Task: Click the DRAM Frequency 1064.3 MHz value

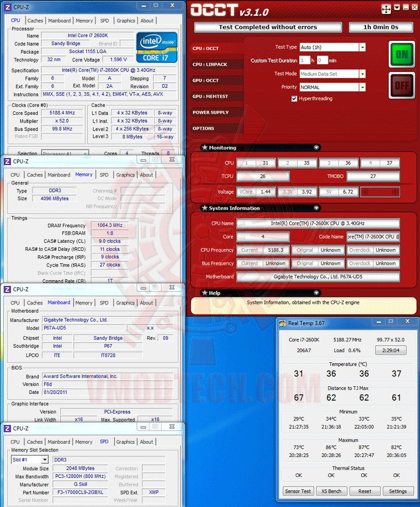Action: coord(110,225)
